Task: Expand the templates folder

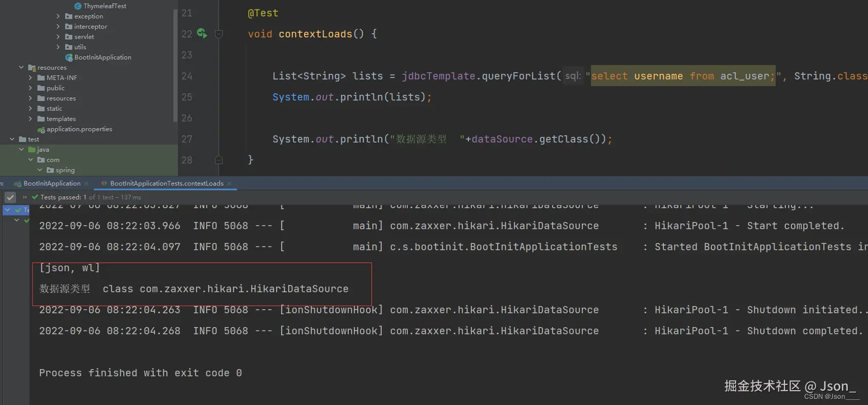Action: pos(30,119)
